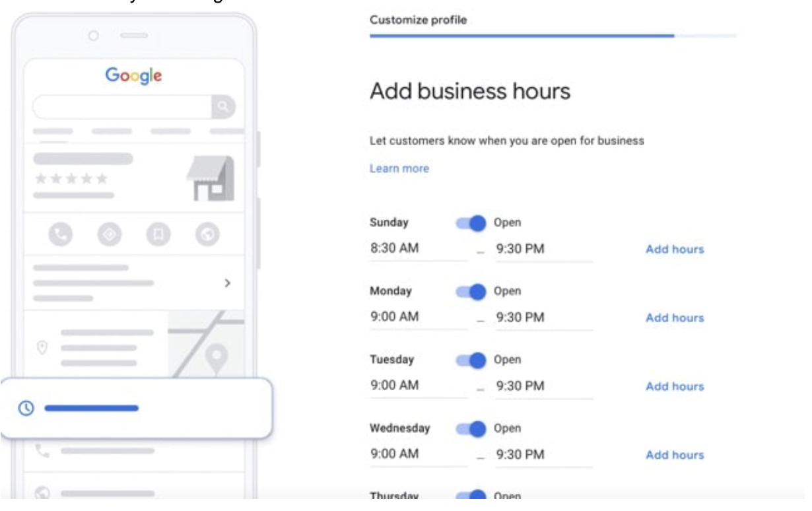Click the search magnifier icon in phone mockup
The height and width of the screenshot is (511, 812).
point(224,106)
